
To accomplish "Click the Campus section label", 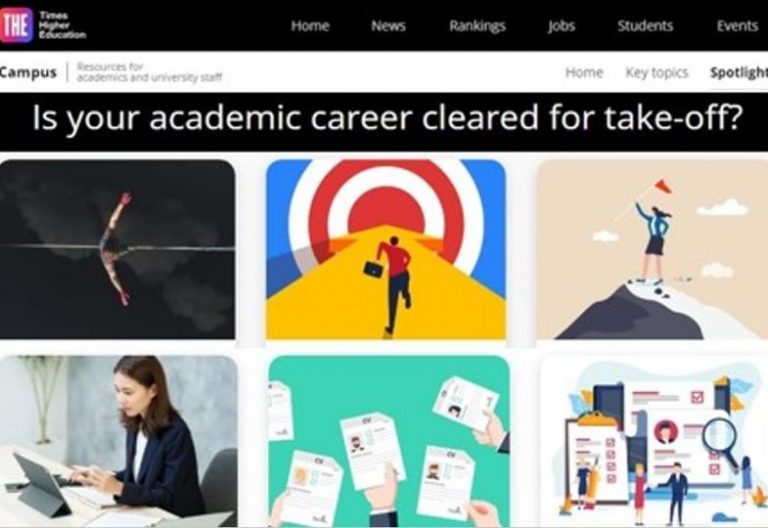I will (x=28, y=72).
